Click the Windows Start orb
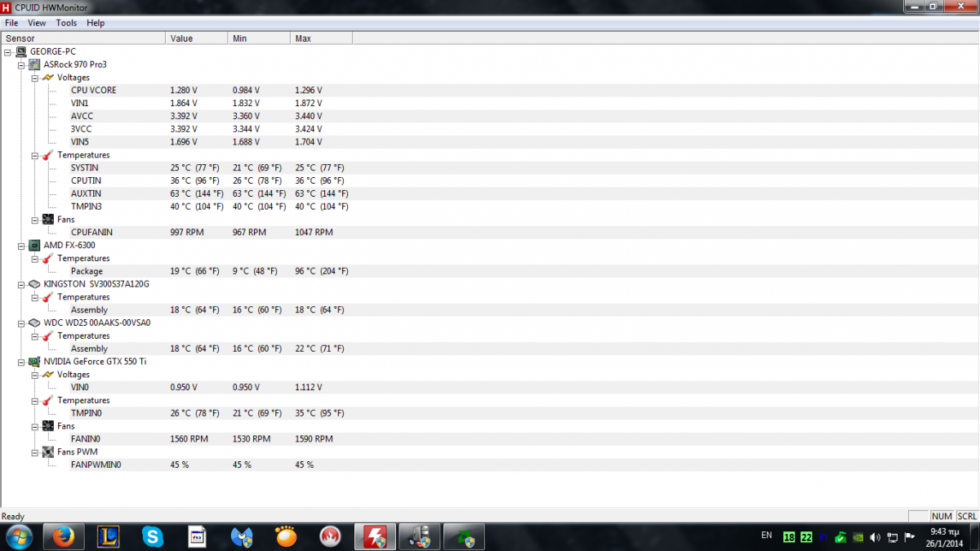980x551 pixels. point(18,536)
